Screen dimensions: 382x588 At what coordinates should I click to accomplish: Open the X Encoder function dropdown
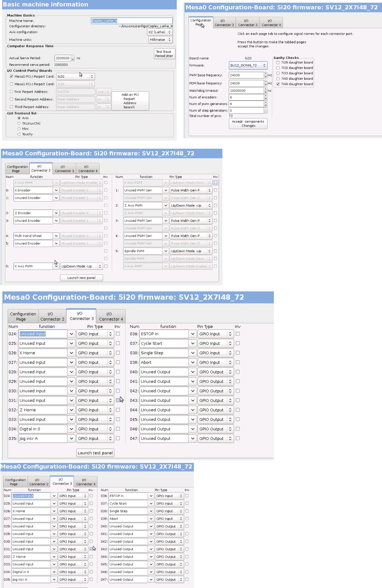(x=56, y=190)
